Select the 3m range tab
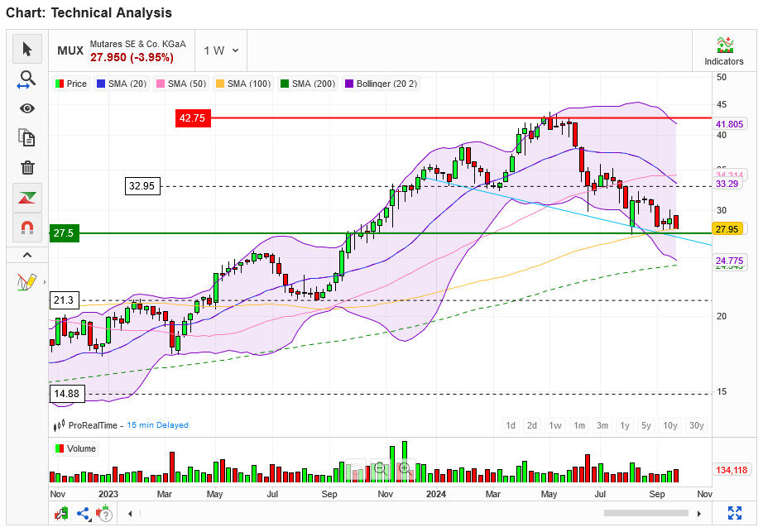Viewport: 763px width, 532px height. pyautogui.click(x=602, y=425)
